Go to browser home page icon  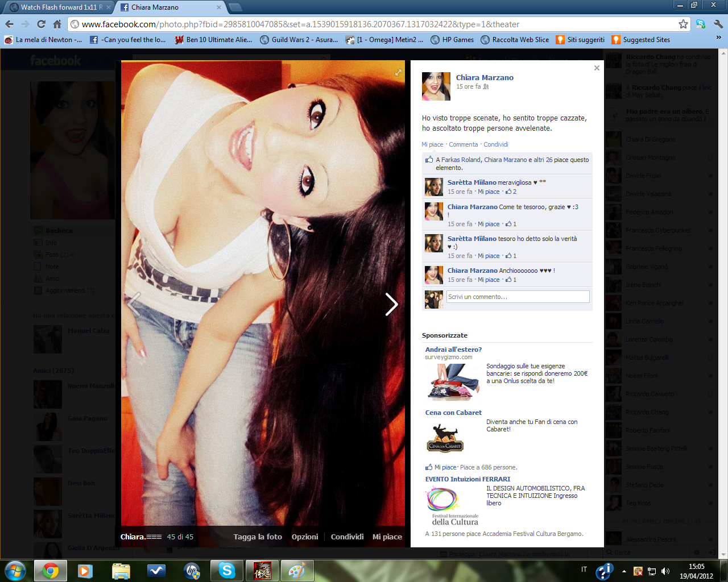click(57, 24)
